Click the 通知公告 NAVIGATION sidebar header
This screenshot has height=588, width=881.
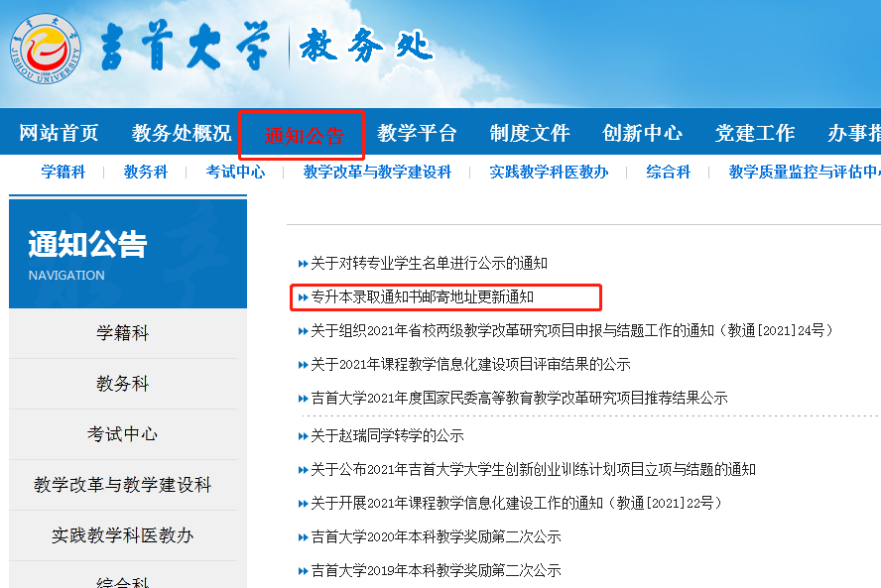point(128,254)
